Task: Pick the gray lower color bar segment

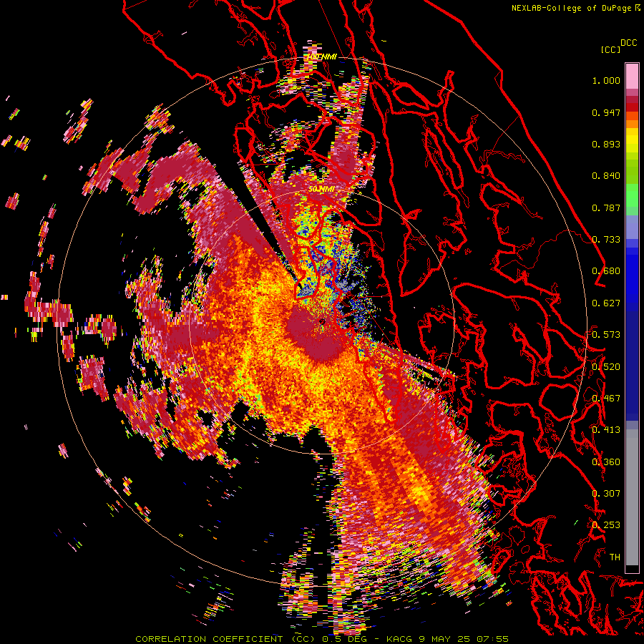Action: pyautogui.click(x=632, y=497)
